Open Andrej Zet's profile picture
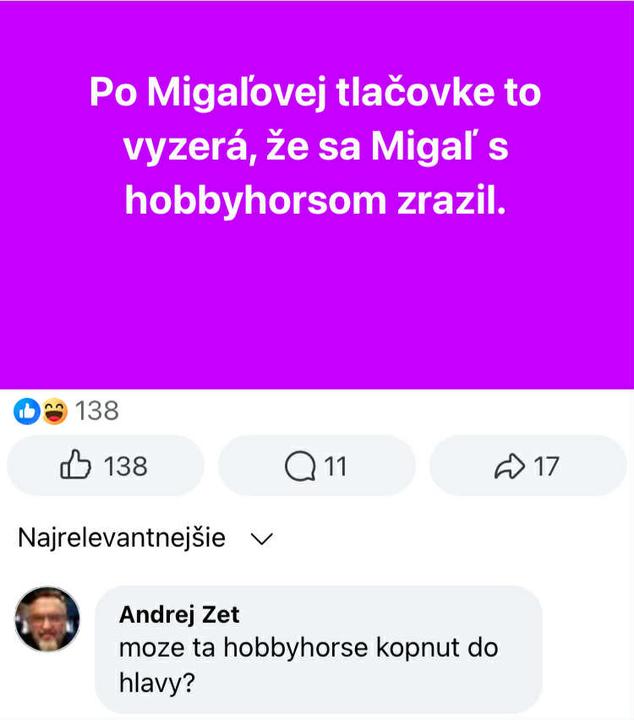Image resolution: width=634 pixels, height=720 pixels. (47, 619)
